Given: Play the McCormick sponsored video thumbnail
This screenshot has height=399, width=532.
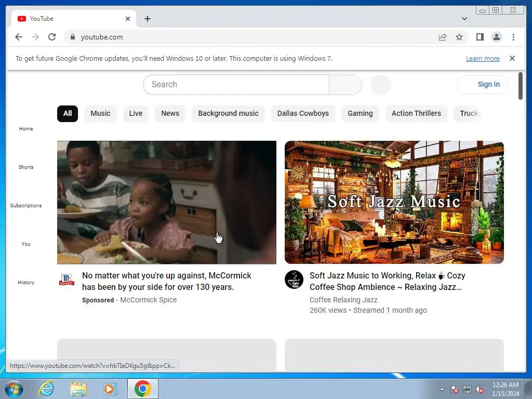Looking at the screenshot, I should 167,202.
